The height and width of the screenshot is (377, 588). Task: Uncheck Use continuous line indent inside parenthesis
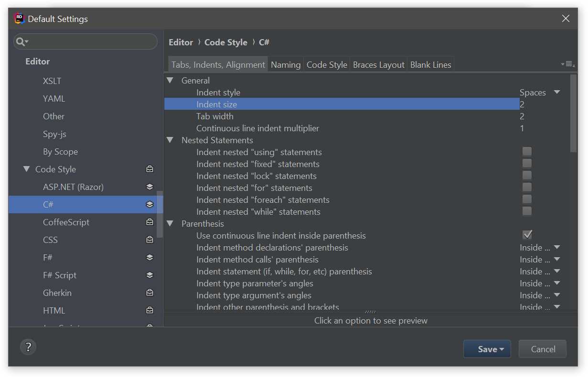click(527, 235)
